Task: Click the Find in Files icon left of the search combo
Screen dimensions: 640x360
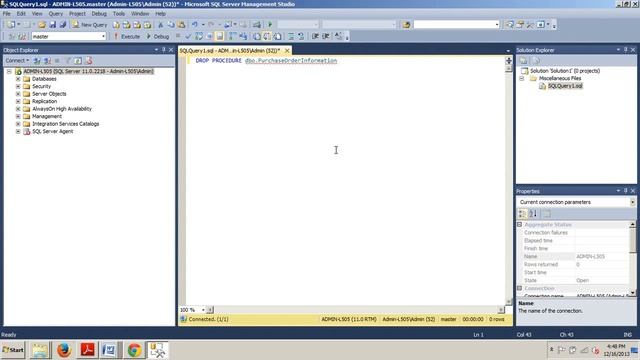Action: pyautogui.click(x=406, y=25)
